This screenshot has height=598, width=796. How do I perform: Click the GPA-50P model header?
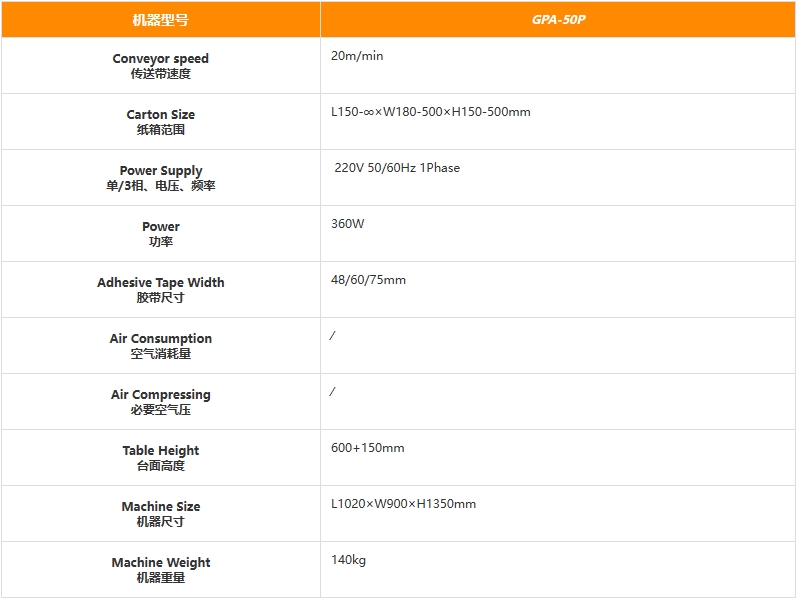(x=558, y=20)
